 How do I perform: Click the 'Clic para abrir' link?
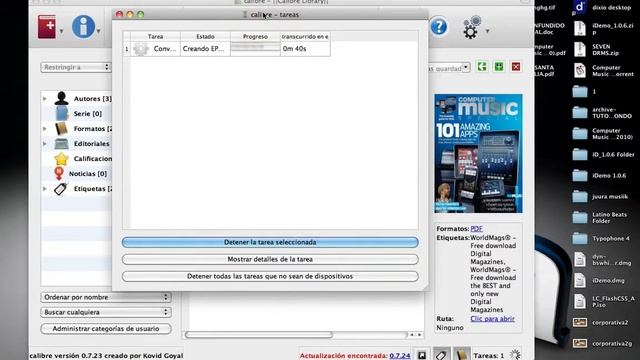[x=492, y=318]
